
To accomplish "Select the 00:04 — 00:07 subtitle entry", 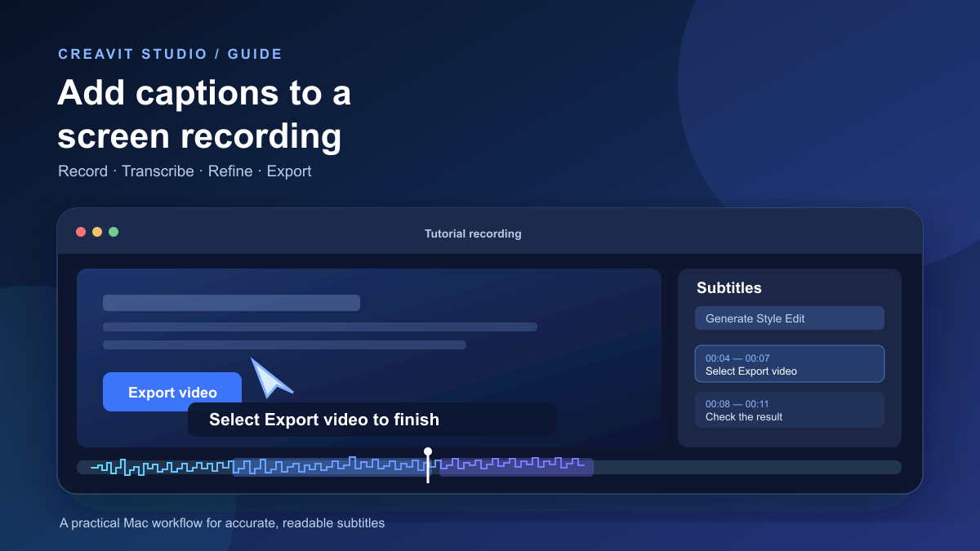I will [790, 364].
